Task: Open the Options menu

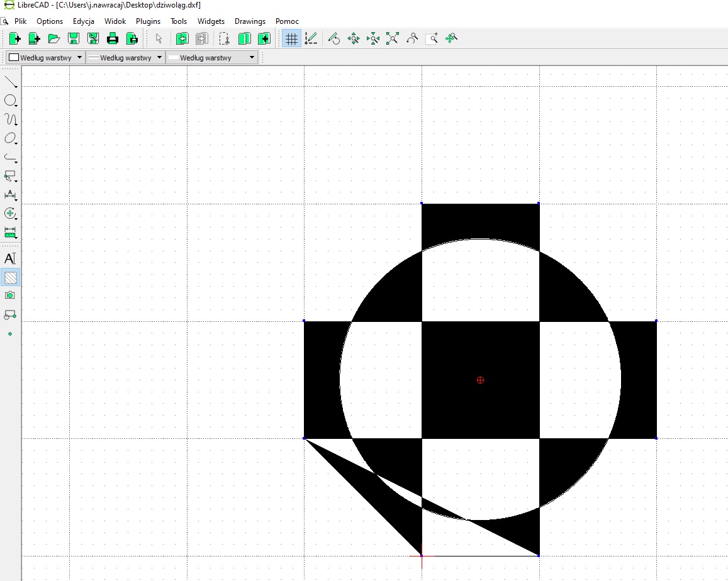Action: (x=50, y=21)
